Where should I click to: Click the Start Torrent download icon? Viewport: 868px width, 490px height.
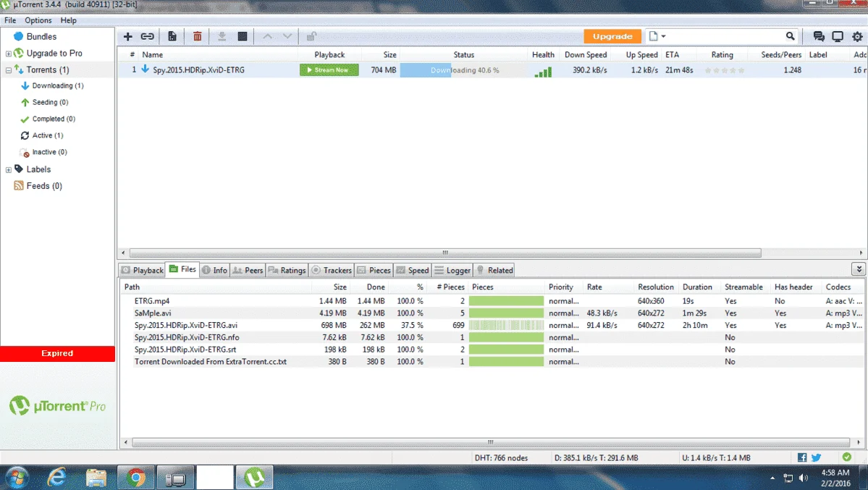coord(222,36)
